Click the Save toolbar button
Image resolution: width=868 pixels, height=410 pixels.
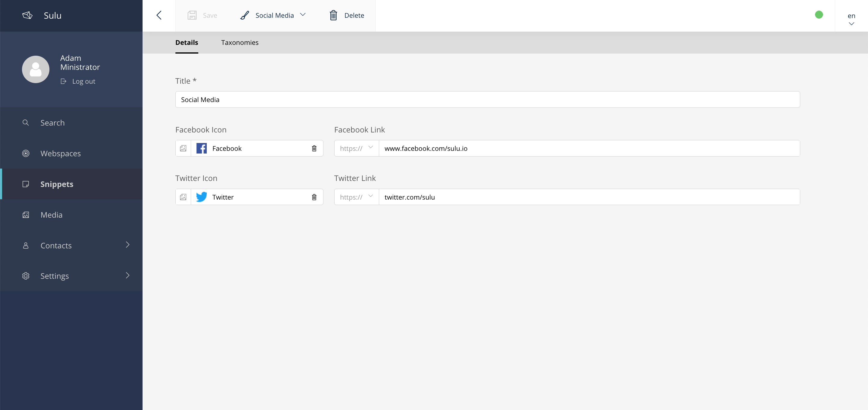[202, 15]
